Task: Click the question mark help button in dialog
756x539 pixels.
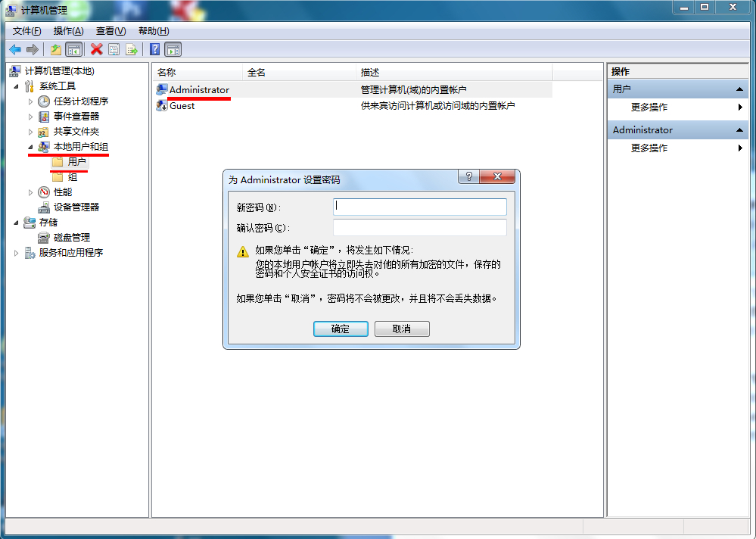Action: (x=468, y=176)
